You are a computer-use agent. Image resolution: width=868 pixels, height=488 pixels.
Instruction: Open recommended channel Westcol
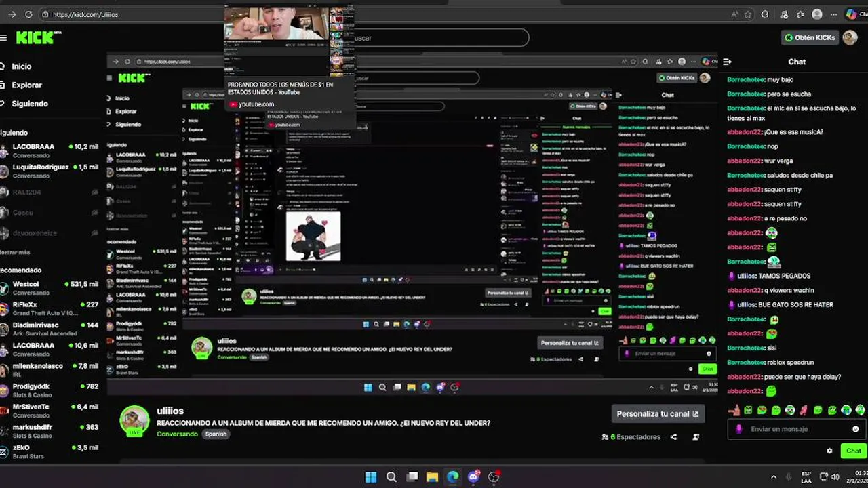point(51,288)
